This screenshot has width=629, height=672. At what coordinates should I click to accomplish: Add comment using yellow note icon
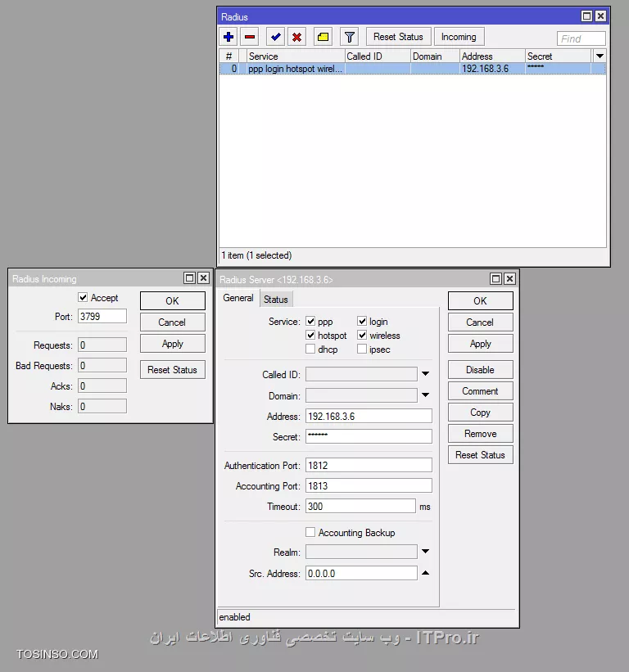click(x=323, y=37)
